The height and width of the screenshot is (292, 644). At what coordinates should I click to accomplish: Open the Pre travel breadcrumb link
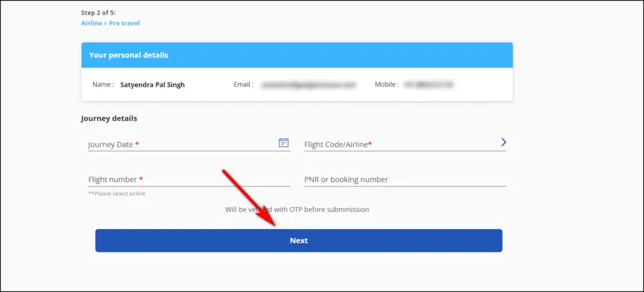(x=125, y=23)
